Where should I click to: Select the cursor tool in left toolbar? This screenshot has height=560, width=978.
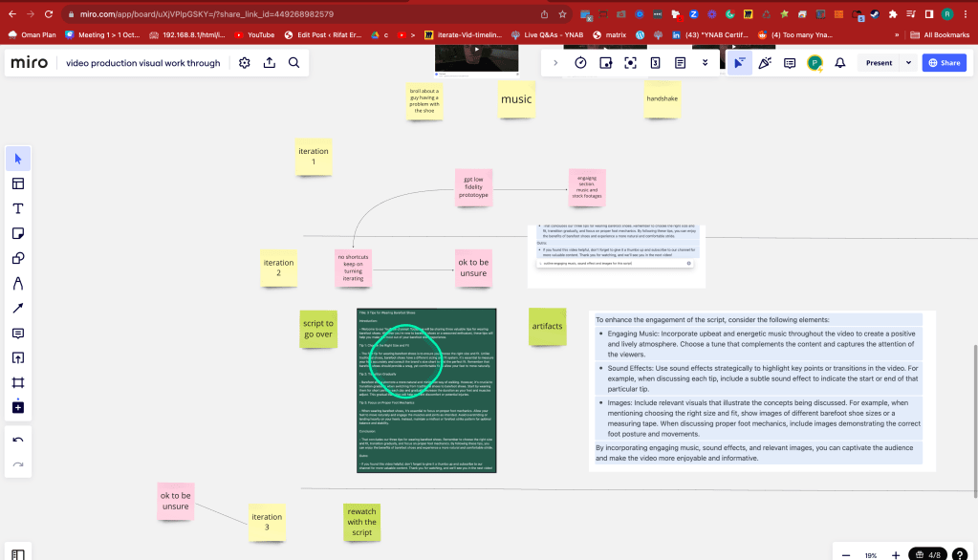point(18,159)
